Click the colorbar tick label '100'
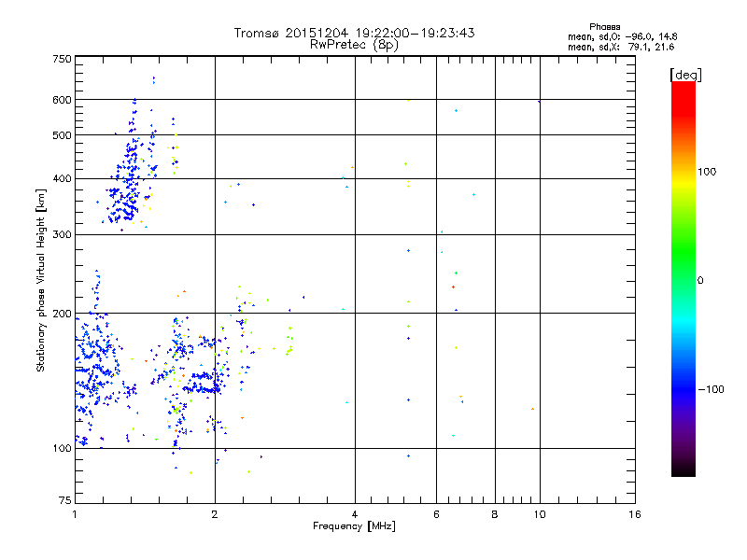The width and height of the screenshot is (747, 560). click(707, 172)
